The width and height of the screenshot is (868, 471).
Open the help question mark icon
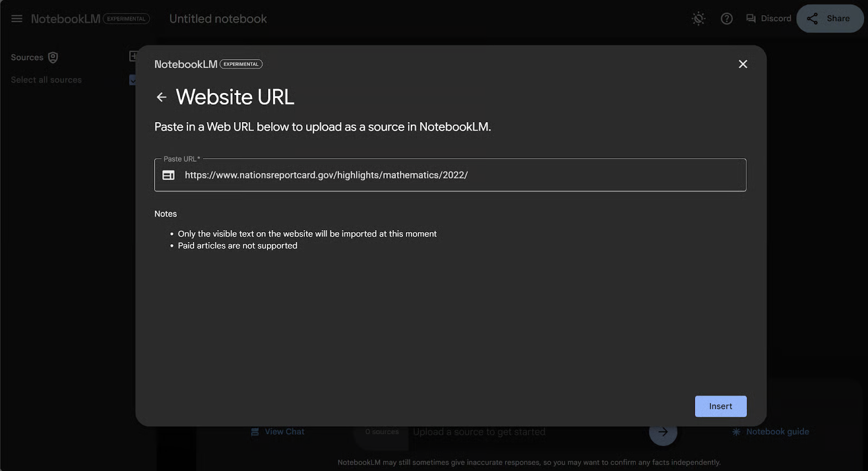click(x=726, y=19)
